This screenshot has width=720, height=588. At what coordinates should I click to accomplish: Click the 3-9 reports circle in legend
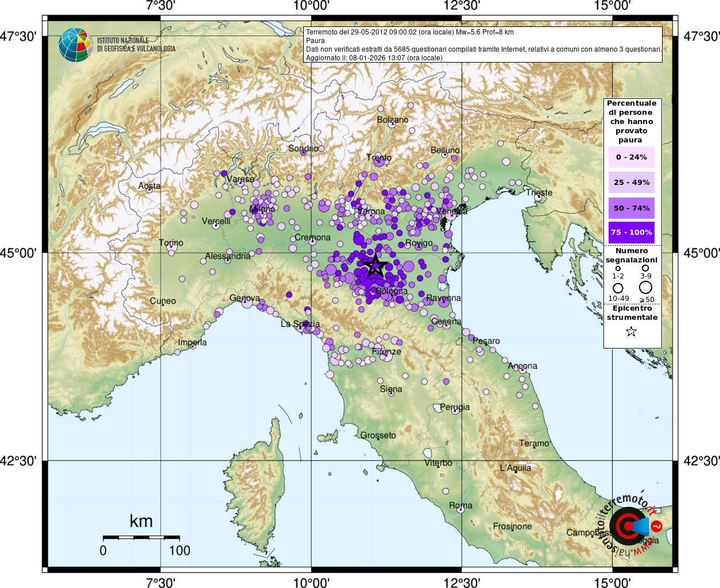(645, 268)
